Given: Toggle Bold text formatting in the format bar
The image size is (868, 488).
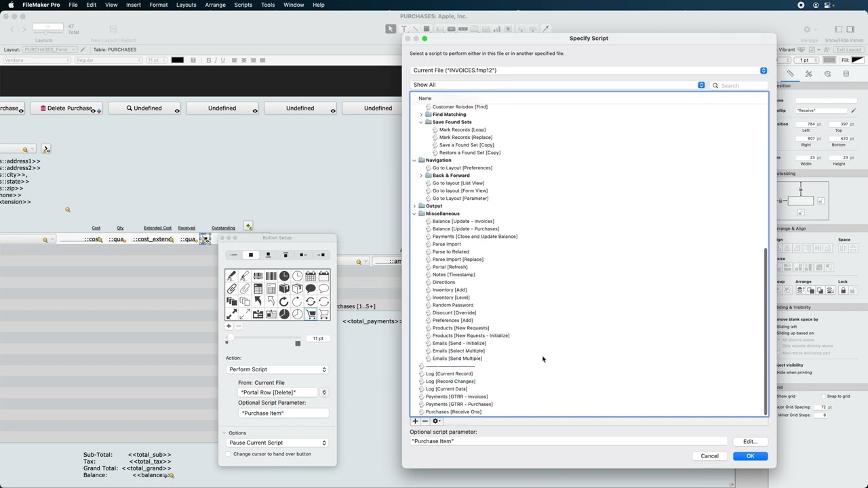Looking at the screenshot, I should [208, 60].
